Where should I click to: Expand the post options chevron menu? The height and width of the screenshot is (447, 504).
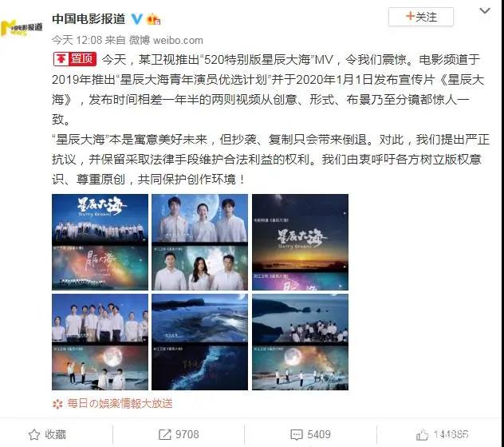point(485,11)
